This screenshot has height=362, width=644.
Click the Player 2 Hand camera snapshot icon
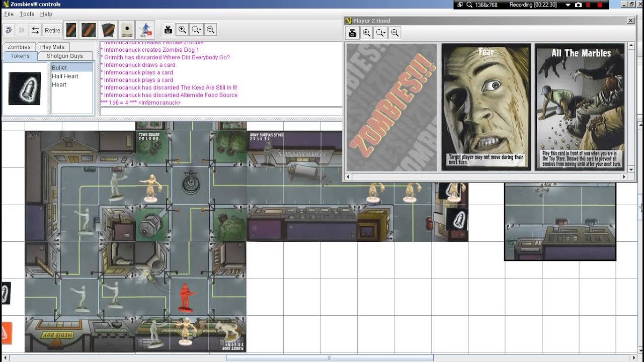click(353, 33)
